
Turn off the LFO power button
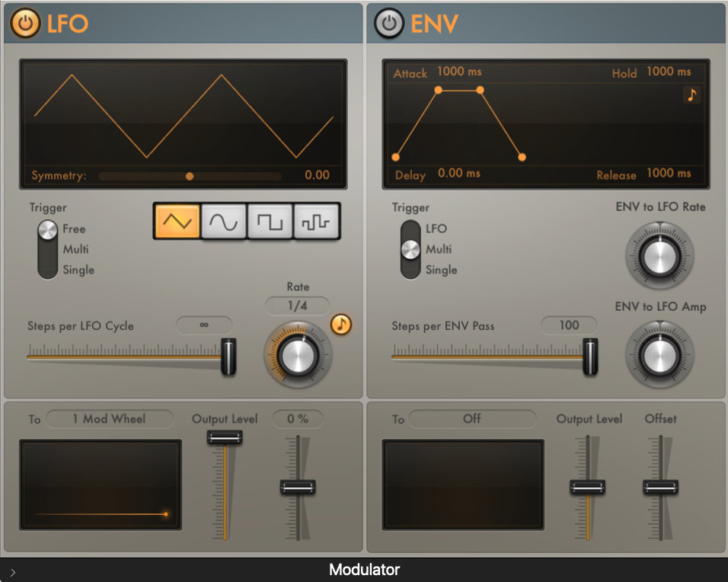25,23
